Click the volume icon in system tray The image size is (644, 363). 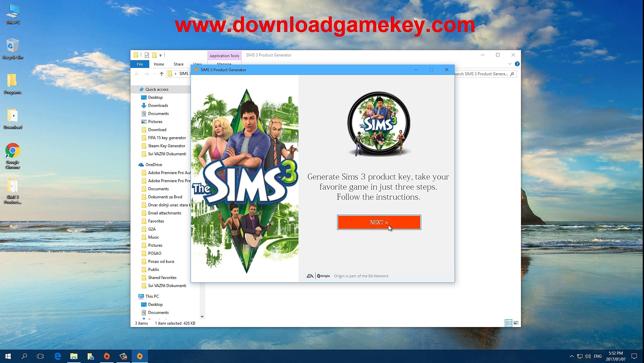pos(588,356)
